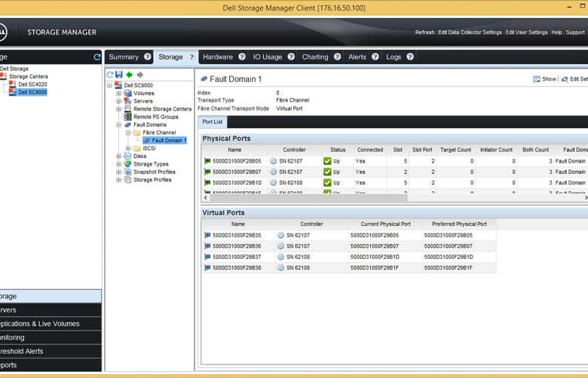Click the Disks node icon

(128, 156)
